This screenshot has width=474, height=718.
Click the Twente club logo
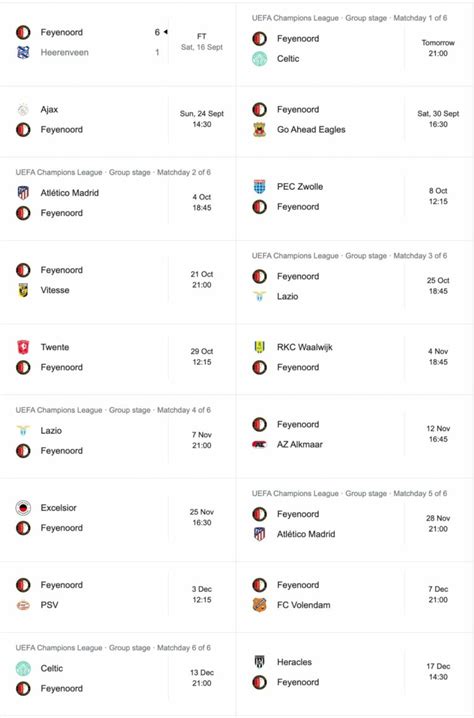tap(23, 347)
